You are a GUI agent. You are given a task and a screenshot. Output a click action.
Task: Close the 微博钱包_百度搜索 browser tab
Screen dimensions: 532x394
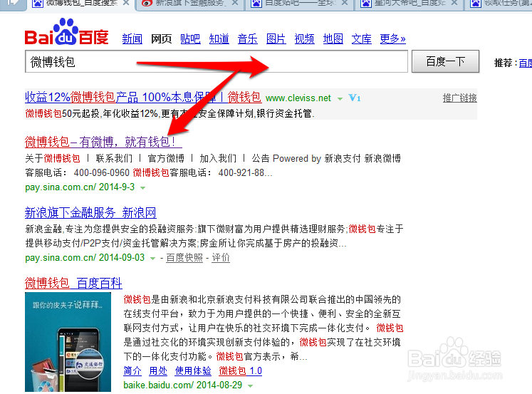pos(126,3)
